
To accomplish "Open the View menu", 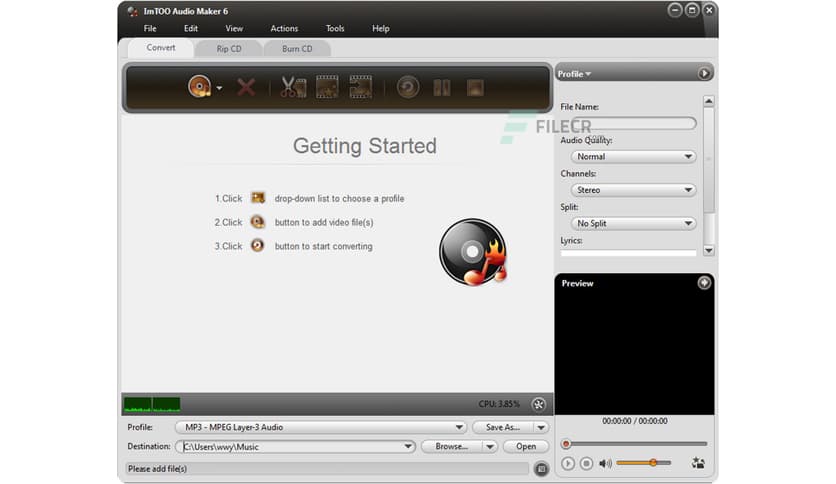I will pyautogui.click(x=234, y=28).
